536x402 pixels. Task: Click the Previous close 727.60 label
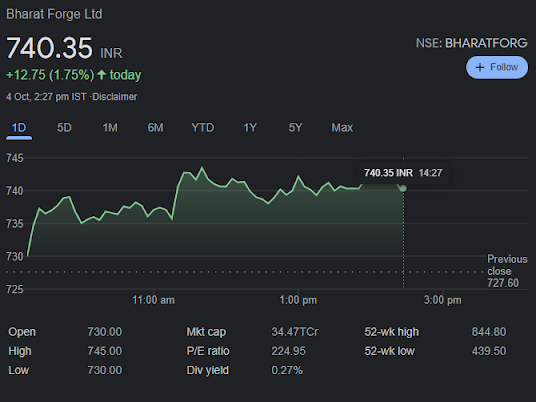[x=507, y=271]
